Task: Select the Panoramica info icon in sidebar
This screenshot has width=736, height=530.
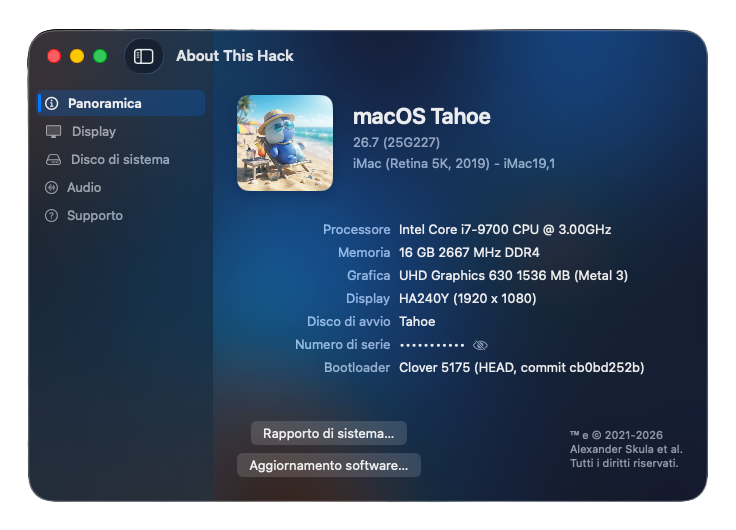Action: tap(52, 103)
